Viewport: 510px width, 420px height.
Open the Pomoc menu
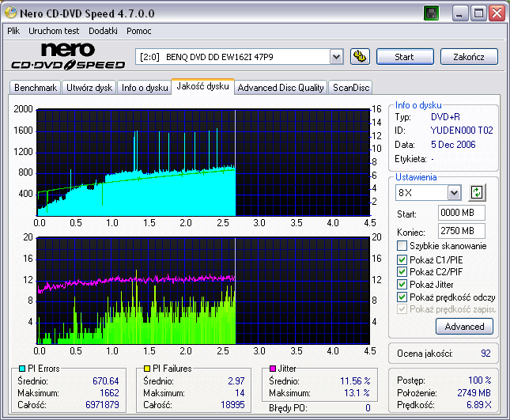tap(139, 31)
